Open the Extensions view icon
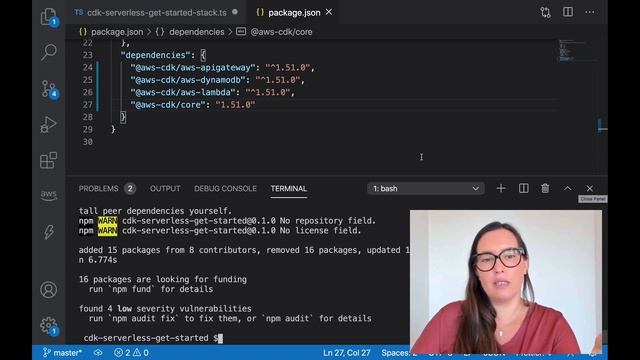640x360 pixels. coord(49,160)
